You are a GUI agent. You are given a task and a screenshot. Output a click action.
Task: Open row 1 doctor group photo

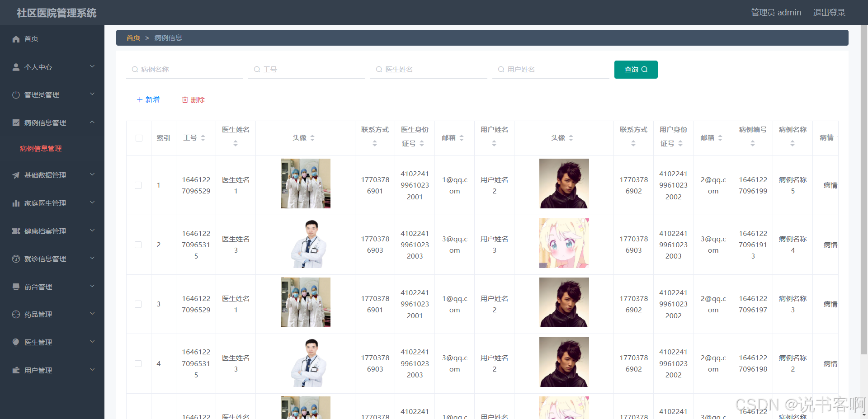tap(306, 184)
